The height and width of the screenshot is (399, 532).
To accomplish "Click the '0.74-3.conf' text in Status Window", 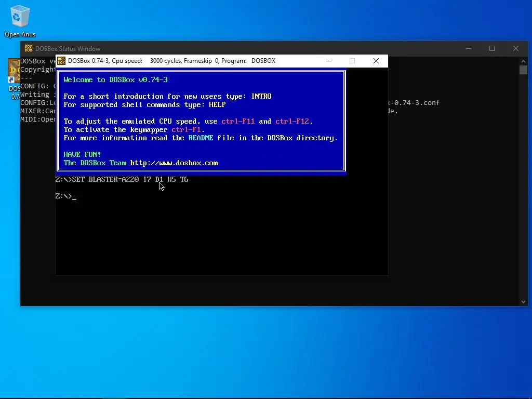I will 417,102.
